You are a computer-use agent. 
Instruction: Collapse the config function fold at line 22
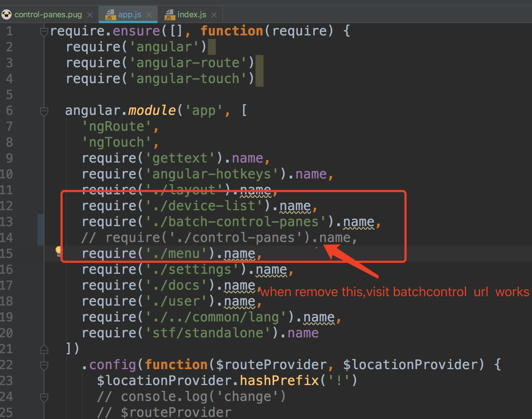[x=44, y=365]
